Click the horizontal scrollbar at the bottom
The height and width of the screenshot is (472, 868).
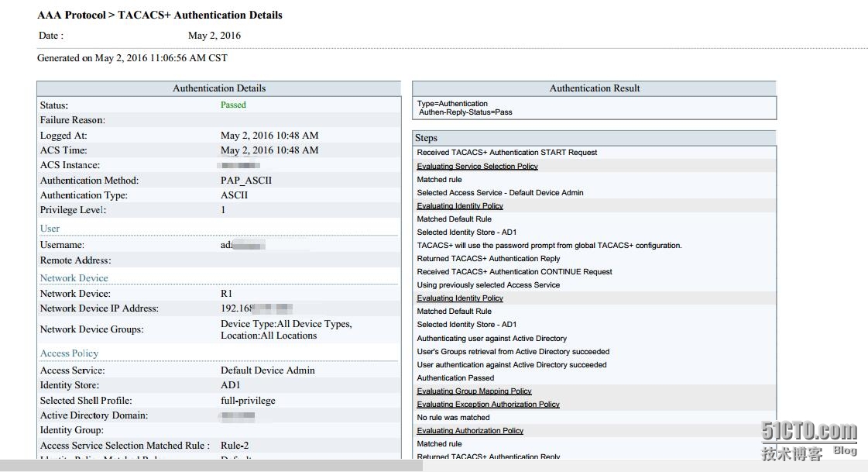[x=211, y=465]
